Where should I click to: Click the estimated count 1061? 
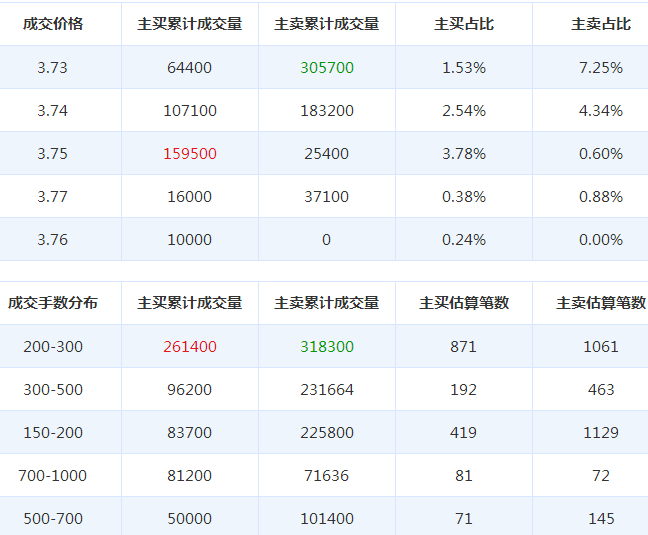[x=601, y=346]
